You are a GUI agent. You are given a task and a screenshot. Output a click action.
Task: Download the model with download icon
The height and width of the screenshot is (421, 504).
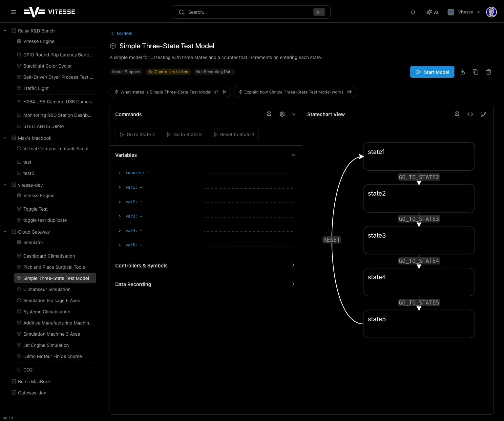[x=462, y=72]
